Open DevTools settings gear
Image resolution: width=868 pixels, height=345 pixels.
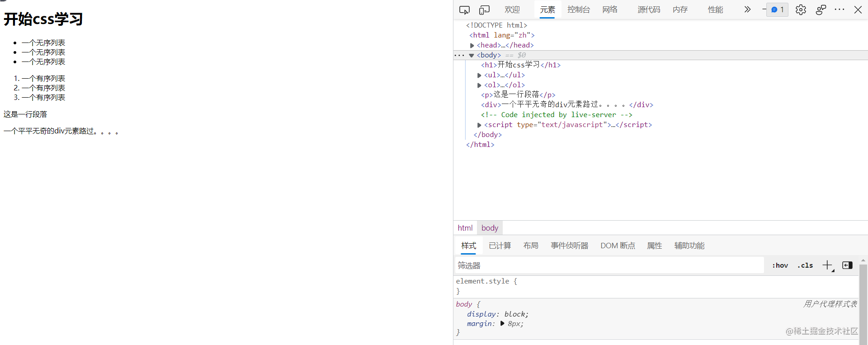tap(801, 9)
